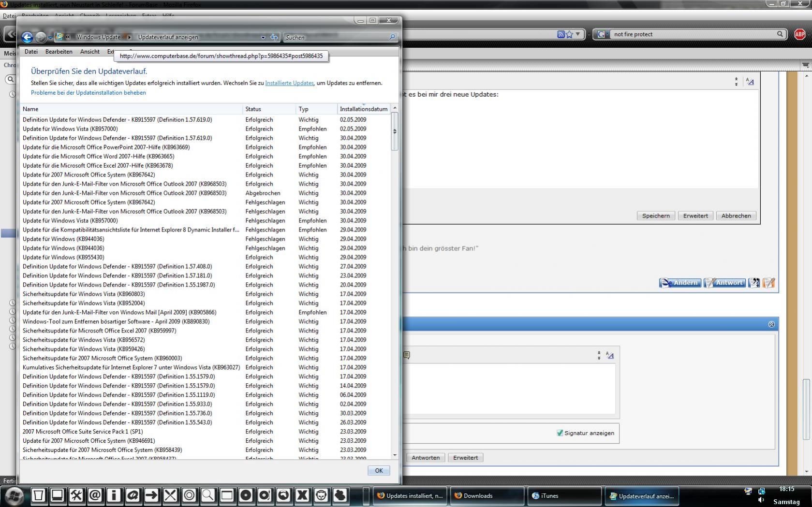Viewport: 812px width, 507px height.
Task: Click the RSS feed icon in Firefox address bar
Action: 561,34
